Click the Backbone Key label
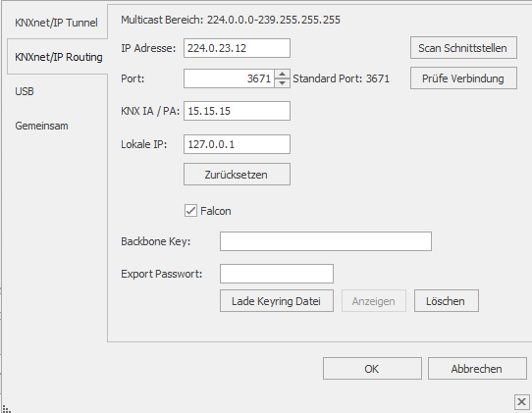This screenshot has width=532, height=413. click(156, 241)
